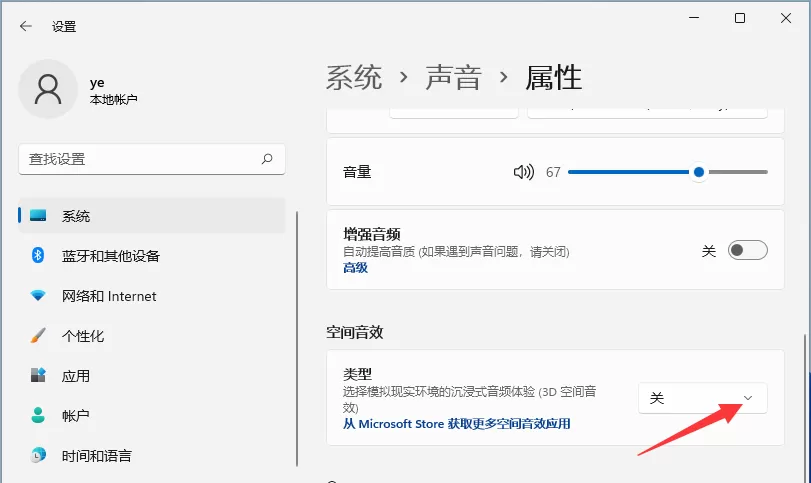Click the search magnifier icon
The height and width of the screenshot is (483, 811).
click(267, 159)
